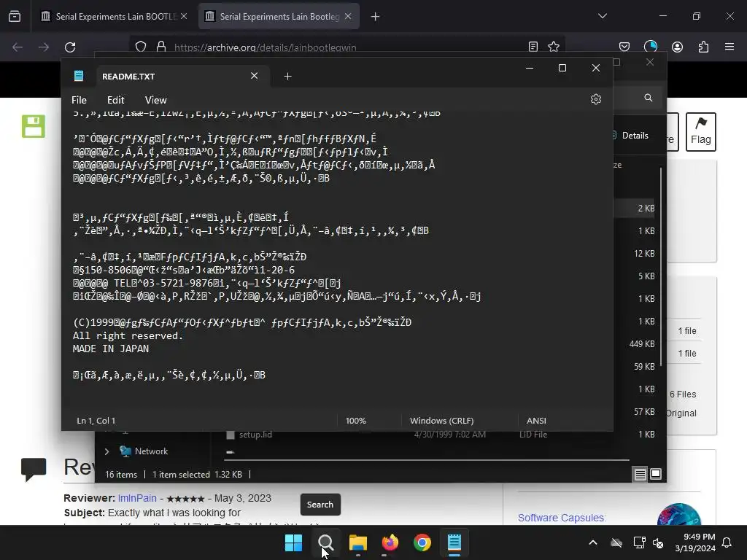
Task: Open the Edit menu in Notepad
Action: click(116, 100)
